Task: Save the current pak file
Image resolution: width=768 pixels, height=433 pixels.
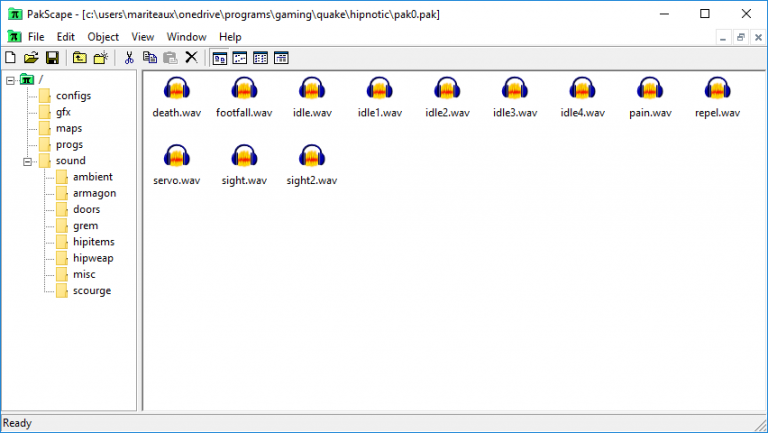Action: [52, 58]
